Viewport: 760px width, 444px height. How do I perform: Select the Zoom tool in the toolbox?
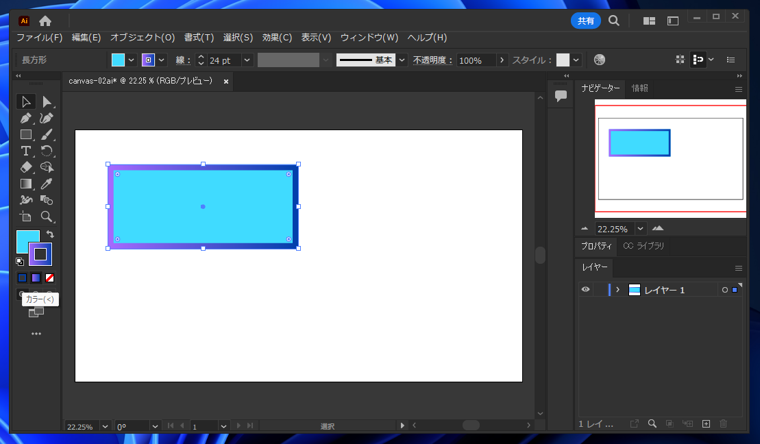pos(47,216)
